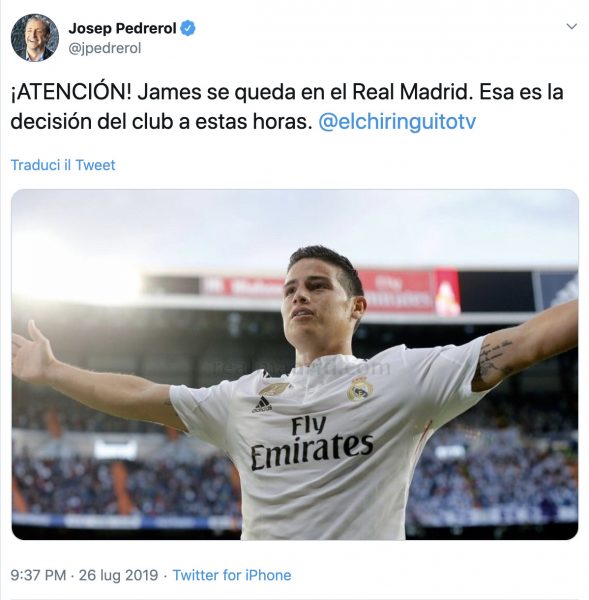Open Josep Pedrerol's profile avatar

coord(35,38)
